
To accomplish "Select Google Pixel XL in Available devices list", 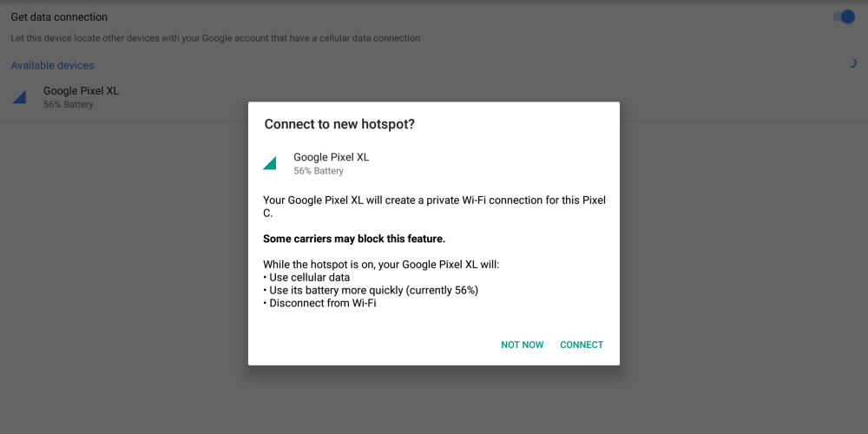I will 81,90.
